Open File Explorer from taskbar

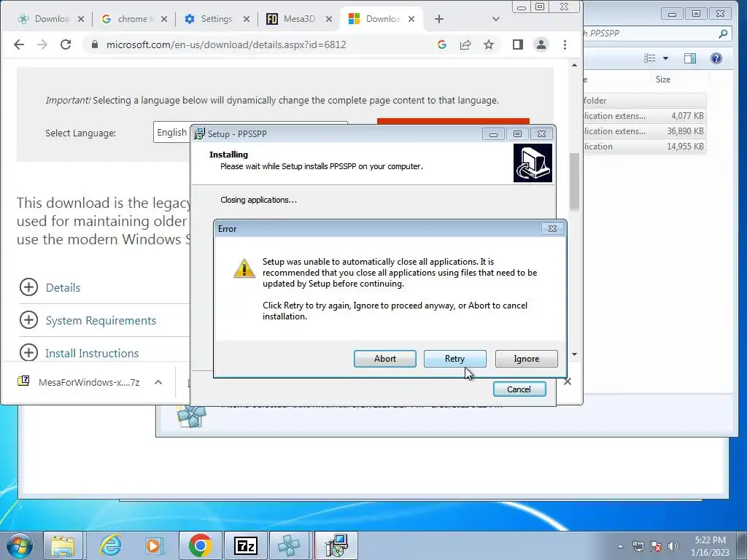[x=63, y=545]
